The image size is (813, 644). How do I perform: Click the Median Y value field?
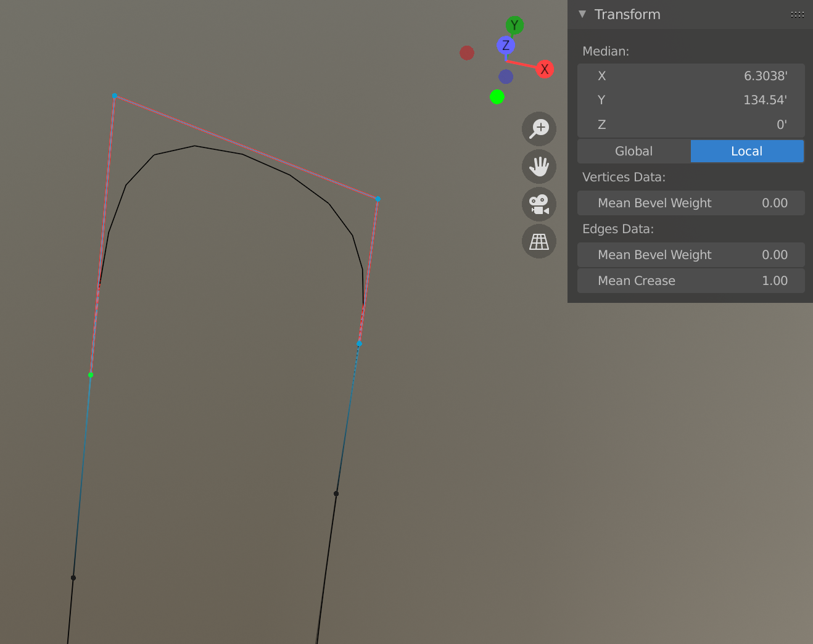(691, 100)
